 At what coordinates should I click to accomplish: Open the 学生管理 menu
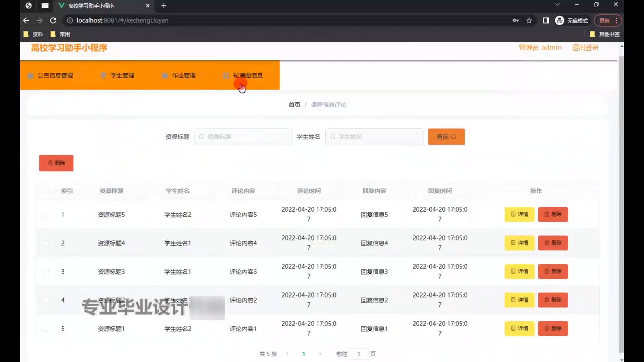pos(122,75)
